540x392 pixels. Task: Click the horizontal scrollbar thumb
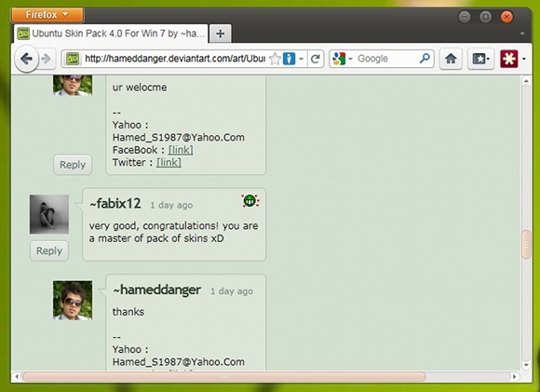coord(224,376)
